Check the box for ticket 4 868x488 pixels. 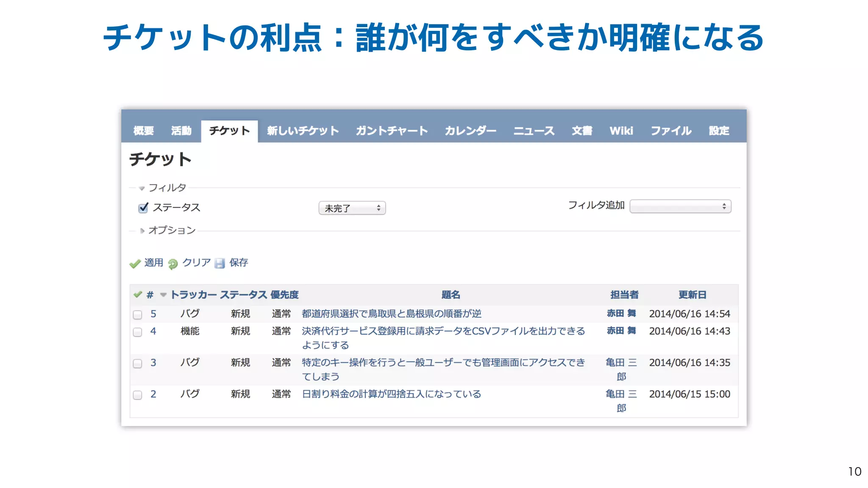[137, 332]
